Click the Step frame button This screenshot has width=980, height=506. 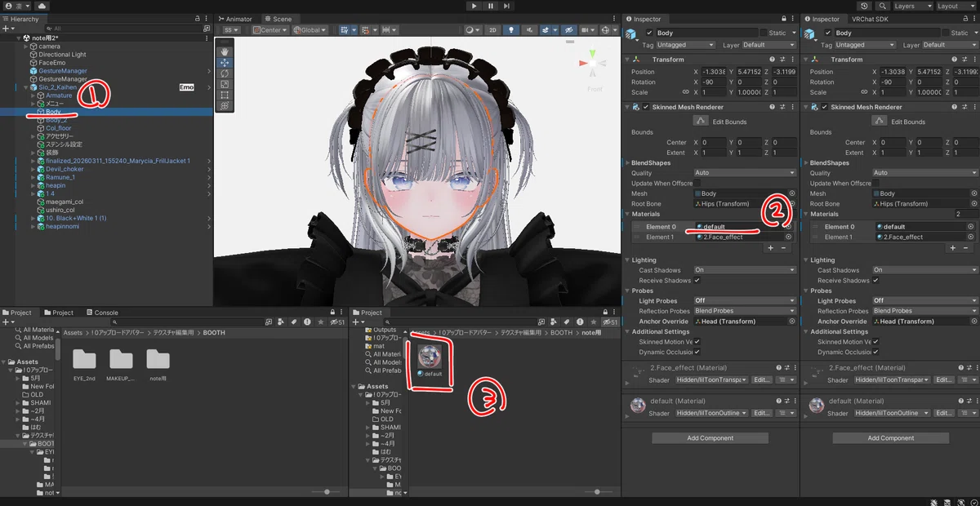tap(506, 6)
